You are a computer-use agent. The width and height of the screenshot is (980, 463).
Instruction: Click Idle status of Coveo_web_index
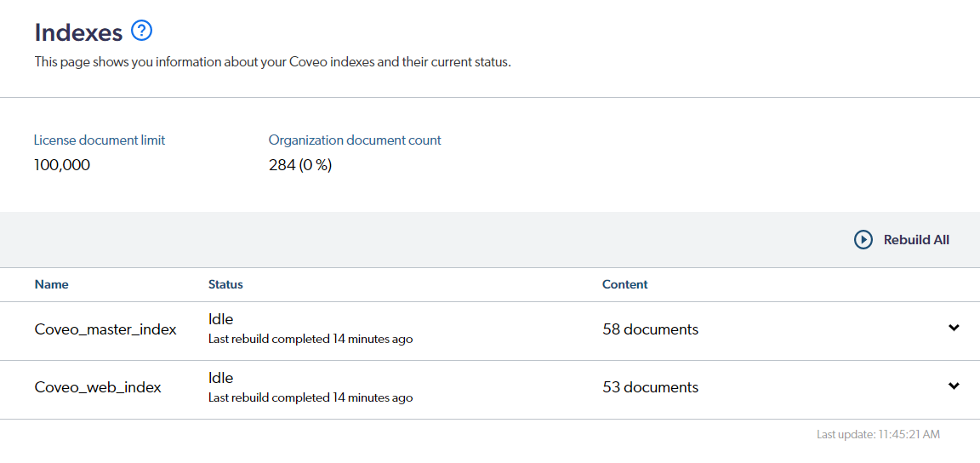(x=220, y=377)
